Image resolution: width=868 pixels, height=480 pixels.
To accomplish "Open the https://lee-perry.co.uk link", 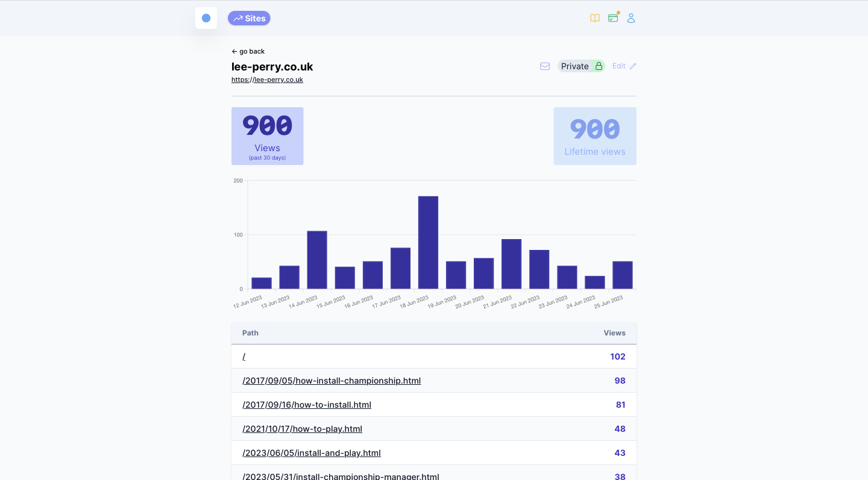I will tap(267, 79).
